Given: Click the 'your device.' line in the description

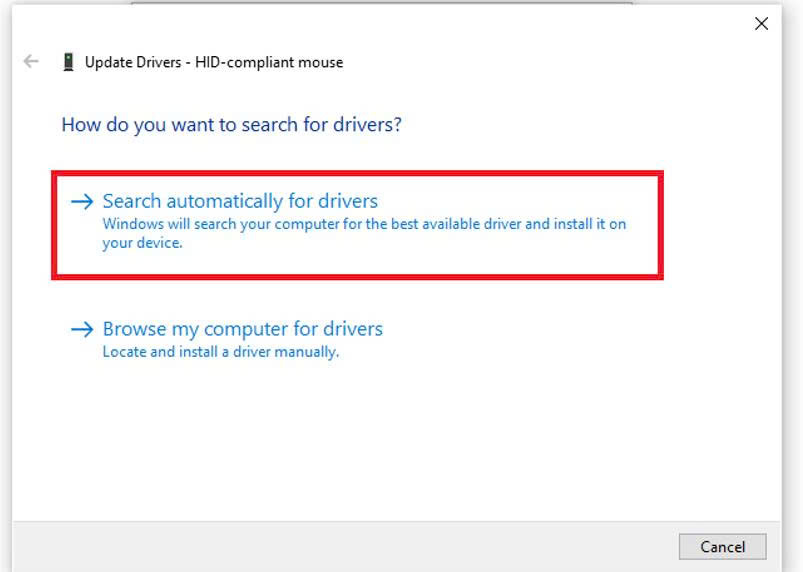Looking at the screenshot, I should 142,243.
